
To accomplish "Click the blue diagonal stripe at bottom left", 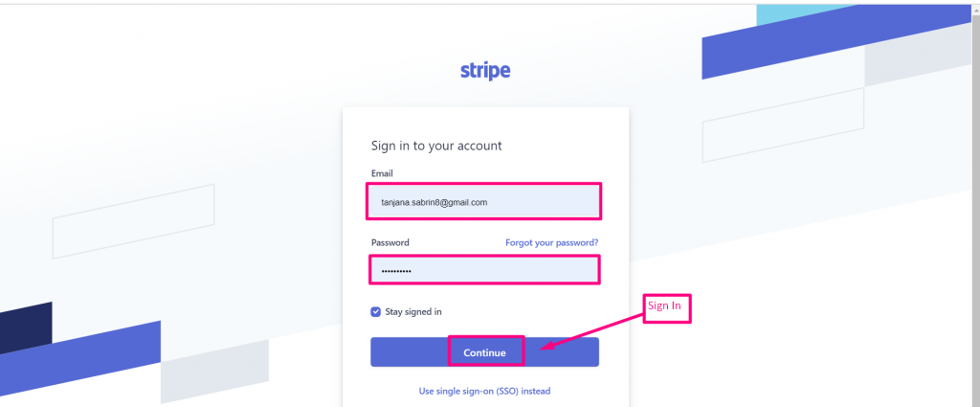I will coord(86,352).
